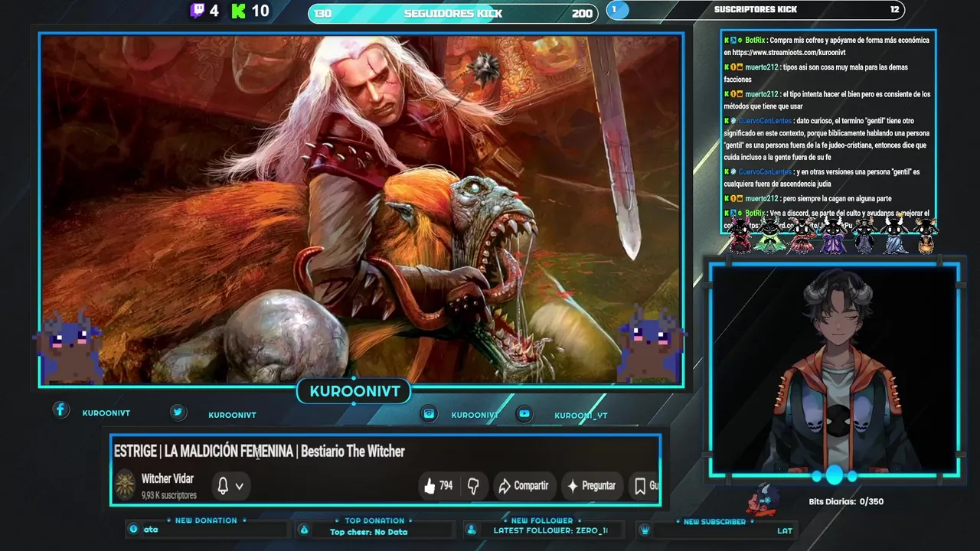Click the 'ata' text in New Donation box
The image size is (980, 551).
tap(151, 530)
